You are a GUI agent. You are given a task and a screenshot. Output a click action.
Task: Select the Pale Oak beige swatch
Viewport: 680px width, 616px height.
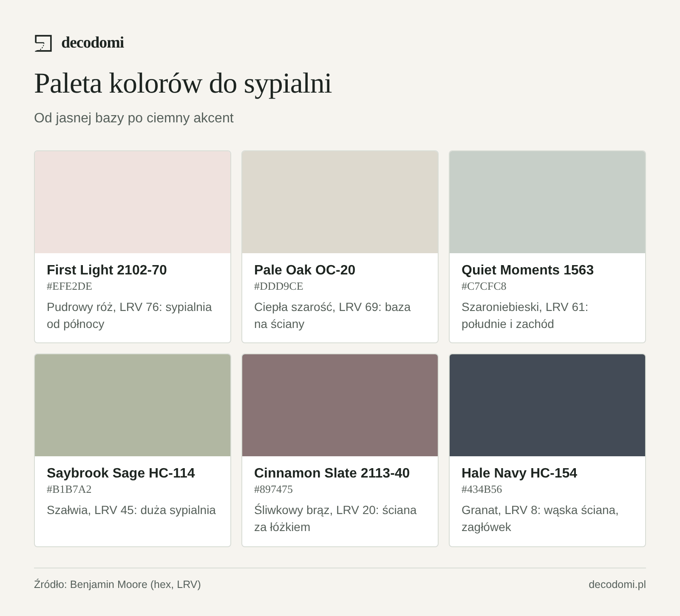(340, 202)
